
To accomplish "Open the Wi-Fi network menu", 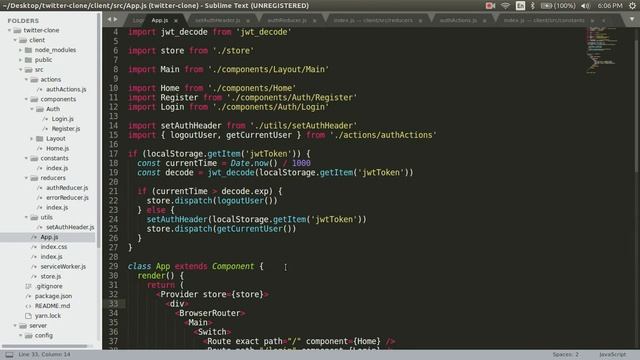I will [505, 6].
